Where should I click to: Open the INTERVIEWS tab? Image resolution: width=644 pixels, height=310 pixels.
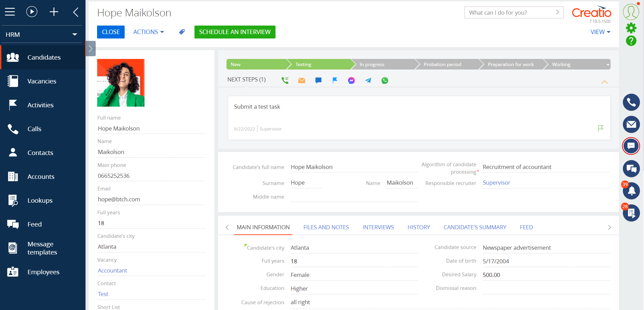[x=378, y=227]
